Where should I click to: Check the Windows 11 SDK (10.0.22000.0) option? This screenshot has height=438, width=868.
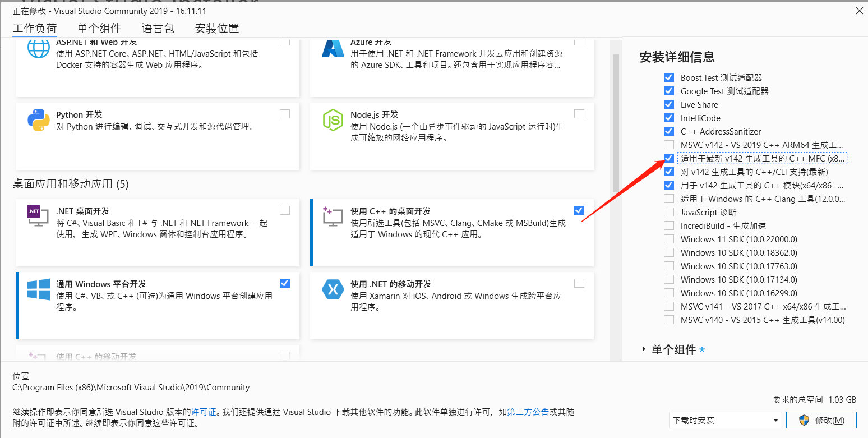668,239
